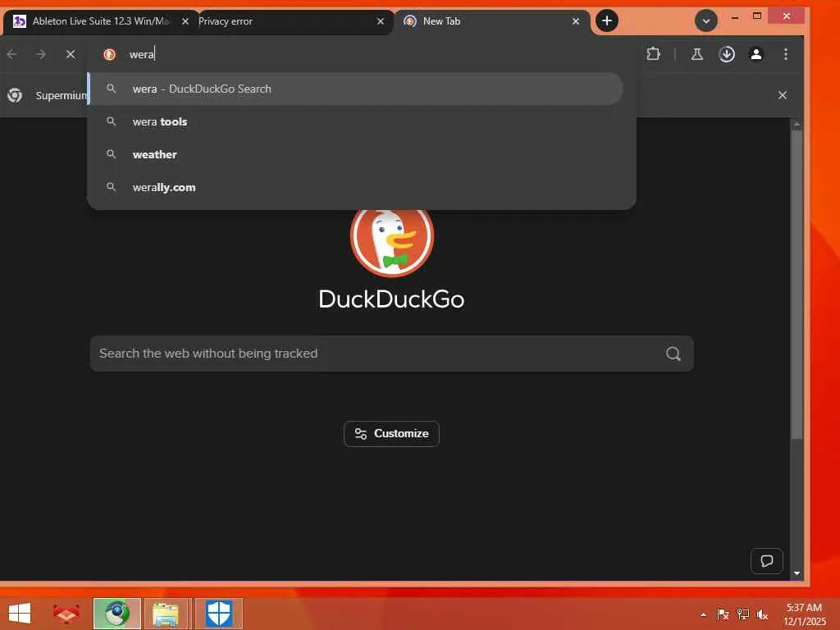Go forward using the forward arrow

41,54
